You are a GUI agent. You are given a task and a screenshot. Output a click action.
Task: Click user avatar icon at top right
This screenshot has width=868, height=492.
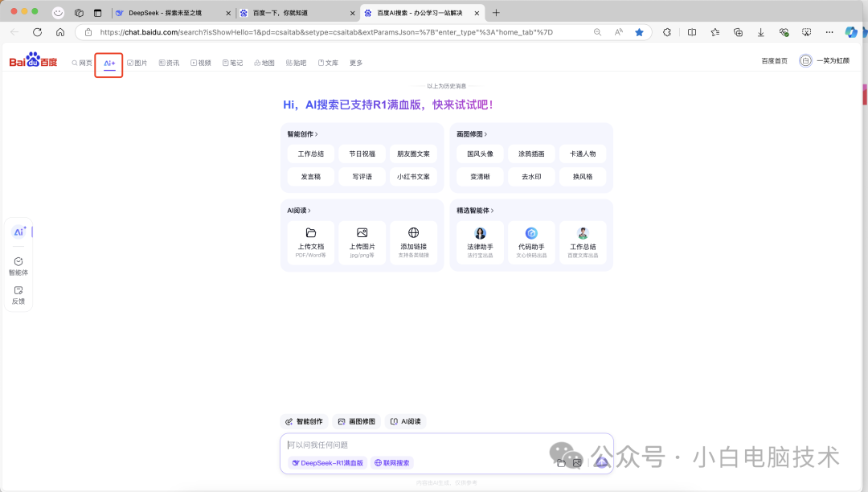coord(805,61)
